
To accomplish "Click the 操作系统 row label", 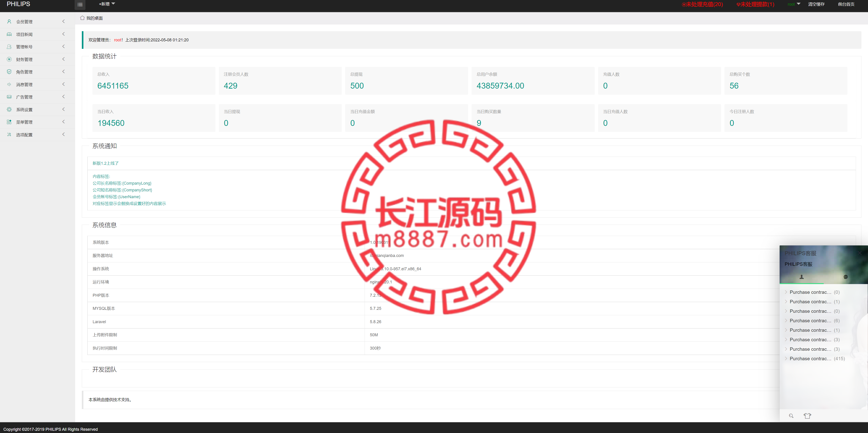I will click(x=101, y=268).
